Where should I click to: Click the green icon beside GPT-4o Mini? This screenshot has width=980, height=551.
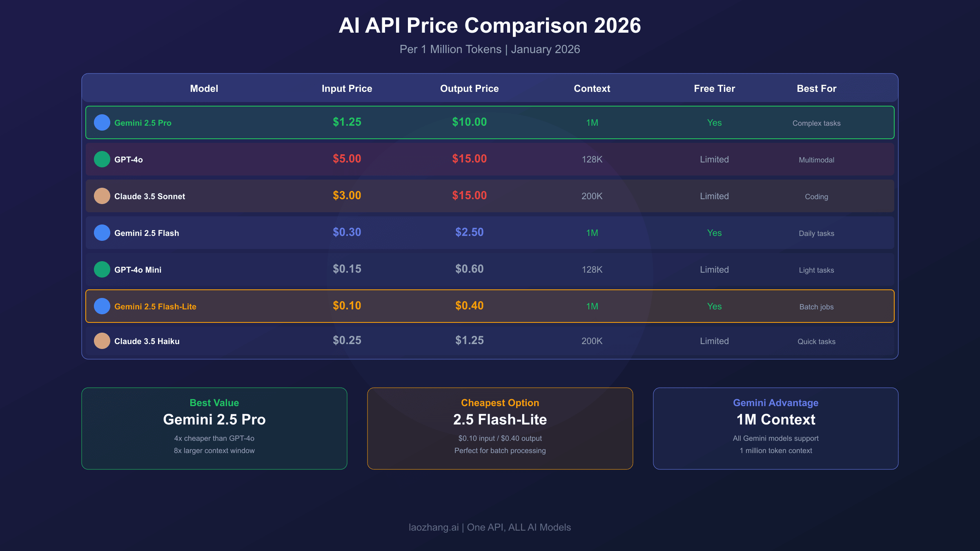coord(102,269)
